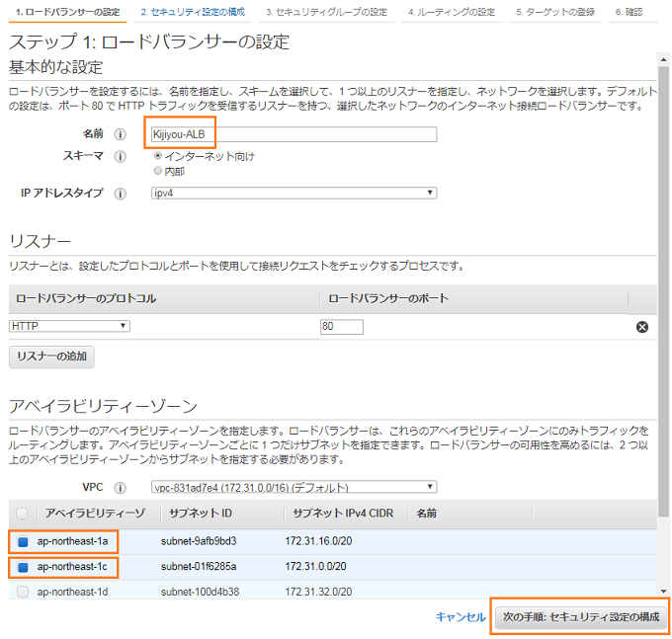Click 次の手順: セキュリティ設定の構成 button
Screen dimensions: 672x639
(581, 617)
